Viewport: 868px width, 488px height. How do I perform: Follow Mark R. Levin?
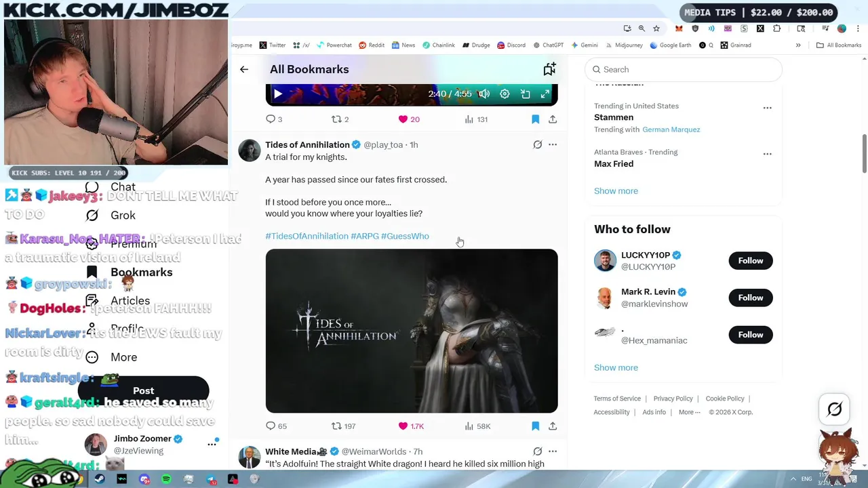point(750,298)
